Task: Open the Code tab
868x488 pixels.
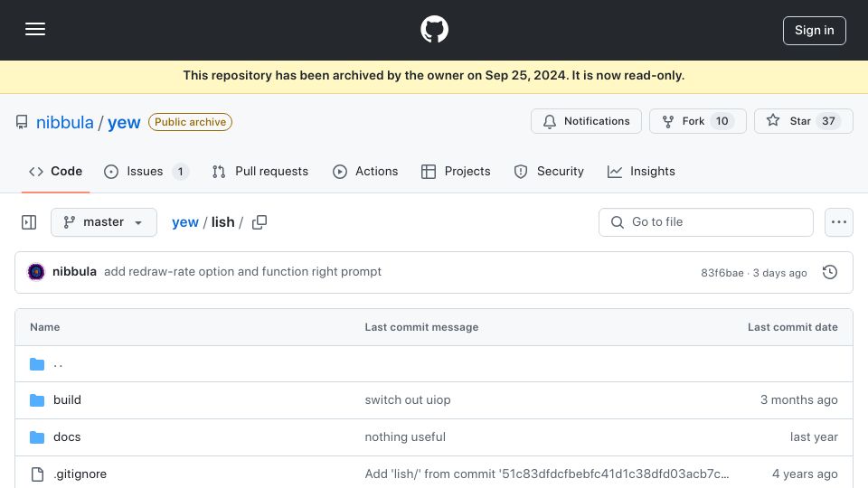Action: tap(55, 172)
